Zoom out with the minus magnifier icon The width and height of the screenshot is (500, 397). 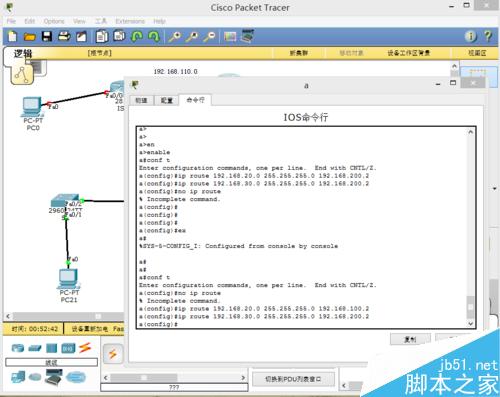click(x=209, y=36)
